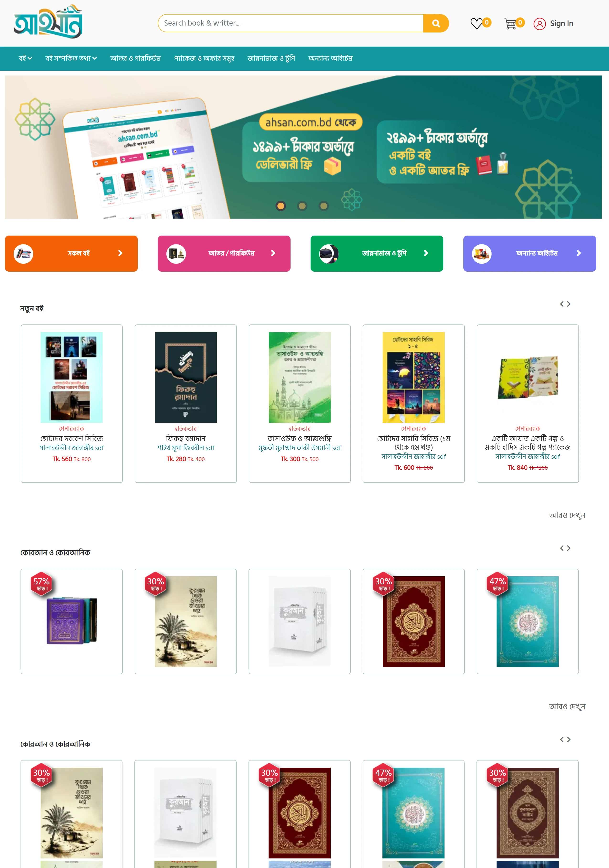Click next arrow in নতুন বই carousel
Screen dimensions: 609x868
pos(569,304)
